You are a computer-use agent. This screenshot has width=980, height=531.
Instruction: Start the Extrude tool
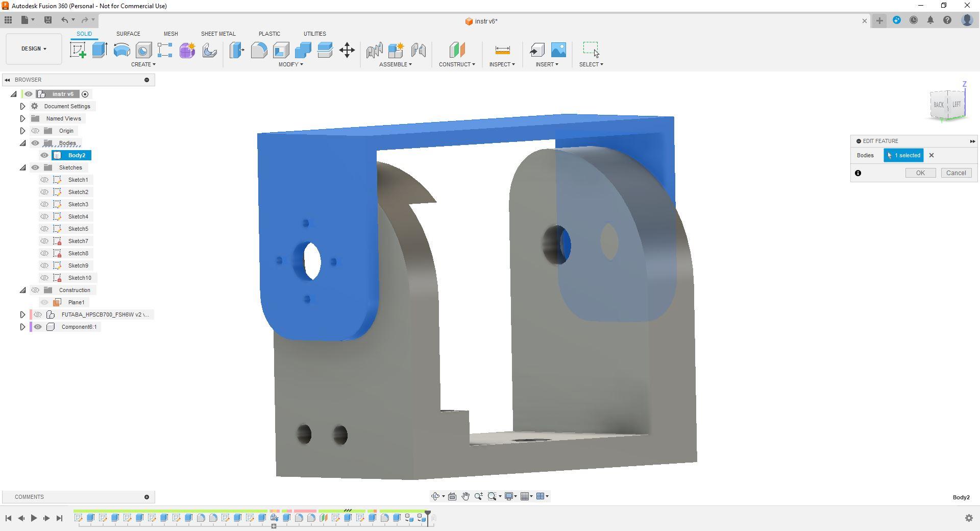(100, 50)
